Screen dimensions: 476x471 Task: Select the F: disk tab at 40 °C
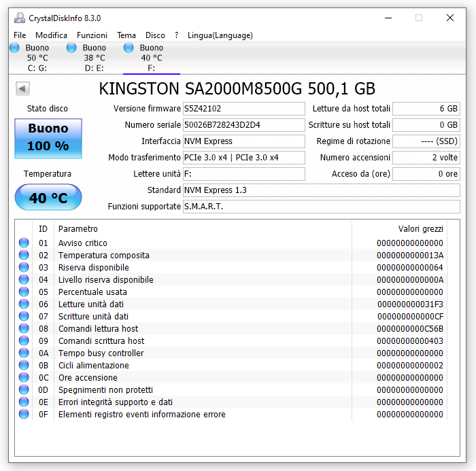151,58
